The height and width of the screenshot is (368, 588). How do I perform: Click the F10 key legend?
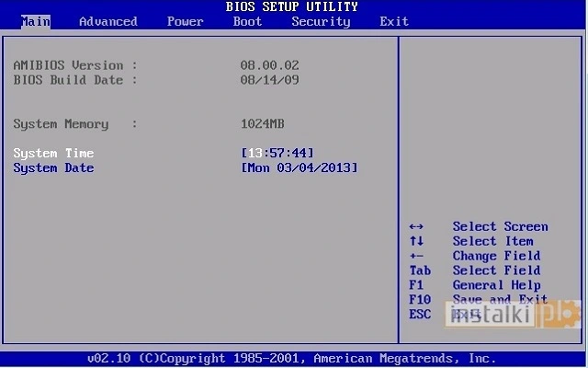[x=420, y=300]
